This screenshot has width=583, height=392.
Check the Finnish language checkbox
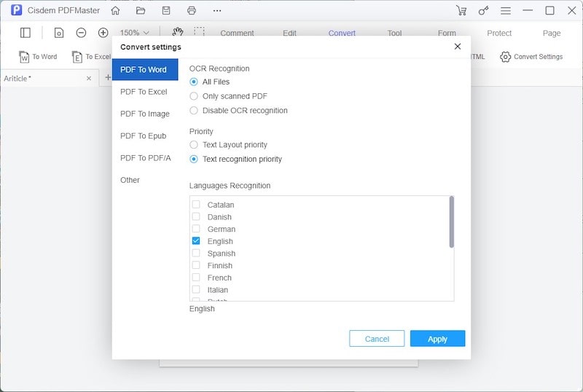[x=196, y=265]
